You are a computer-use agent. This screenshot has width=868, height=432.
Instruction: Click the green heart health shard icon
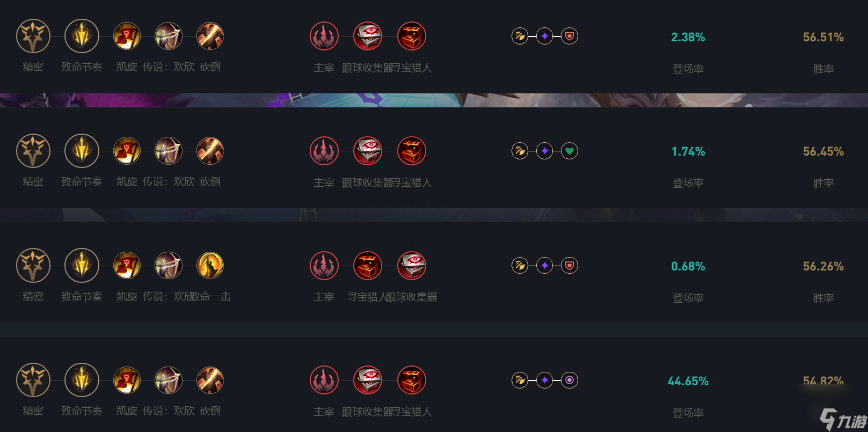570,151
